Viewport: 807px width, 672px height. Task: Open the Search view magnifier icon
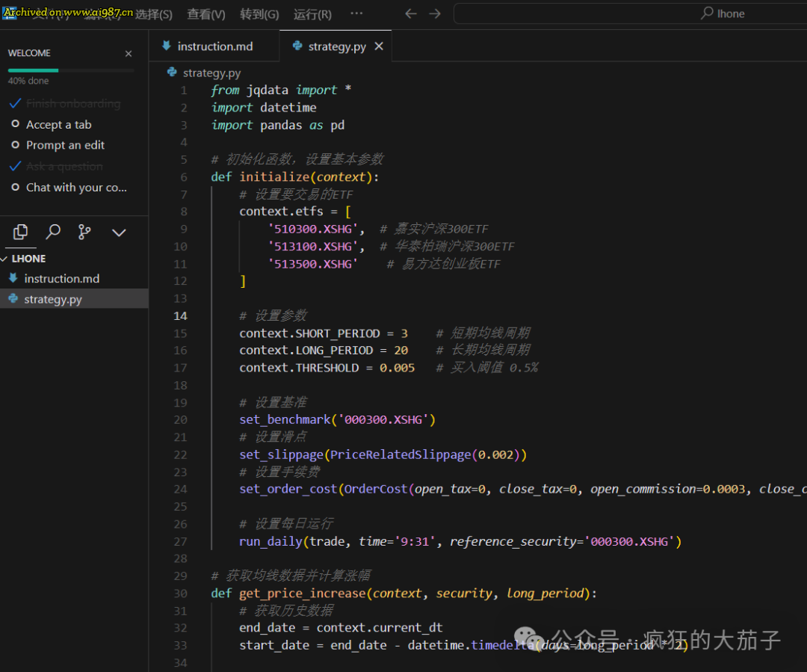[53, 232]
